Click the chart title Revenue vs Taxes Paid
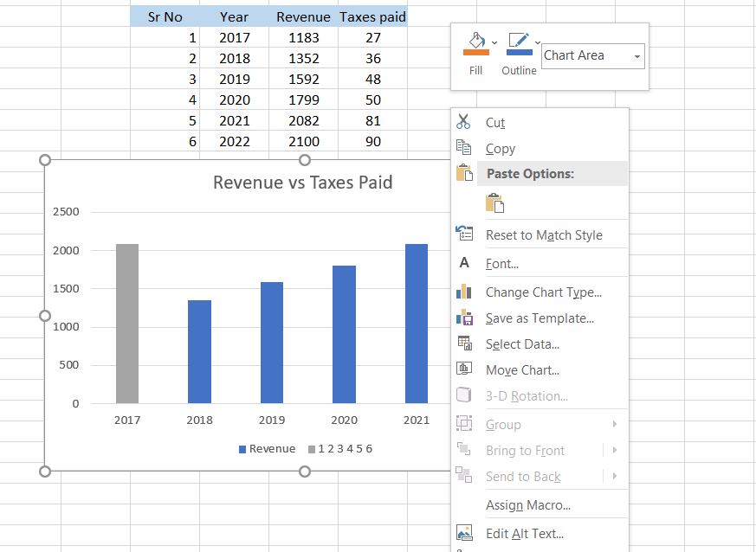 (302, 183)
